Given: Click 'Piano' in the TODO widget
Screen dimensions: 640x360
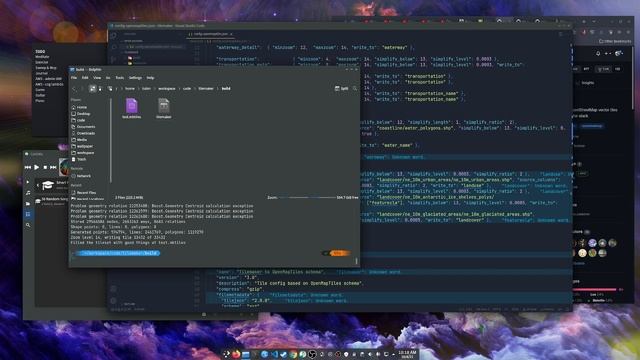Looking at the screenshot, I should (40, 100).
